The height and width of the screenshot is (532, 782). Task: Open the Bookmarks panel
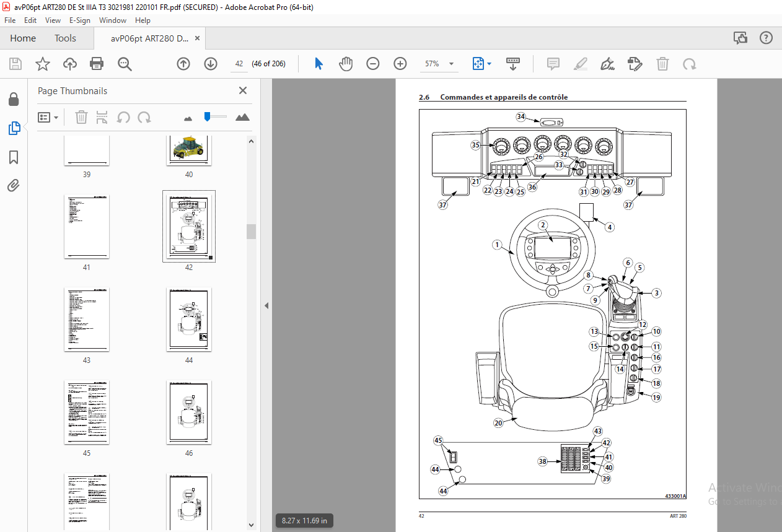click(x=14, y=157)
